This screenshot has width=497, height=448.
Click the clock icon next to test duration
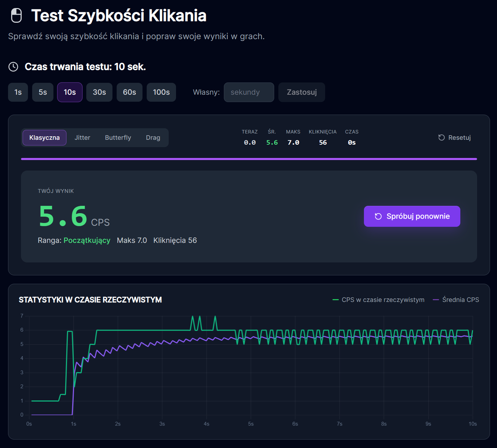coord(13,67)
